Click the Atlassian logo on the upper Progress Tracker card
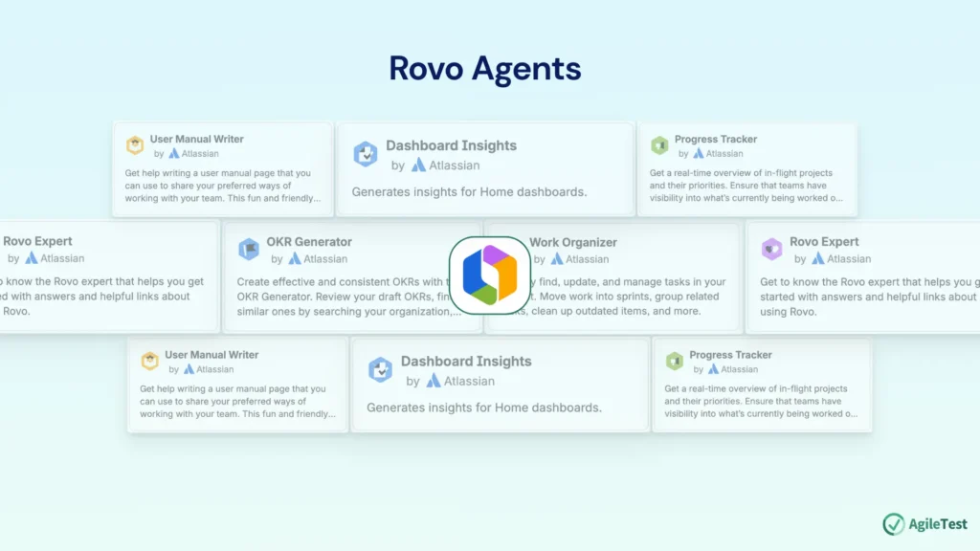Image resolution: width=980 pixels, height=551 pixels. point(699,154)
